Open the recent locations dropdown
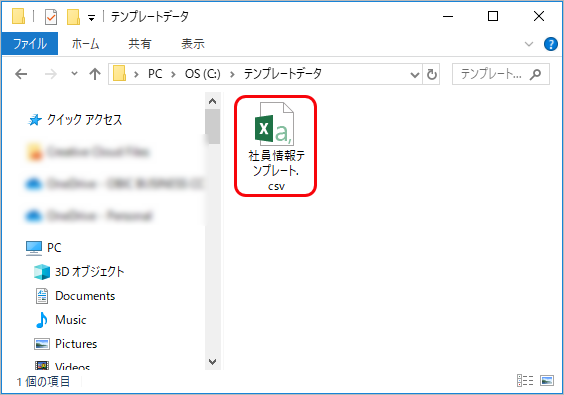This screenshot has height=395, width=564. (74, 74)
